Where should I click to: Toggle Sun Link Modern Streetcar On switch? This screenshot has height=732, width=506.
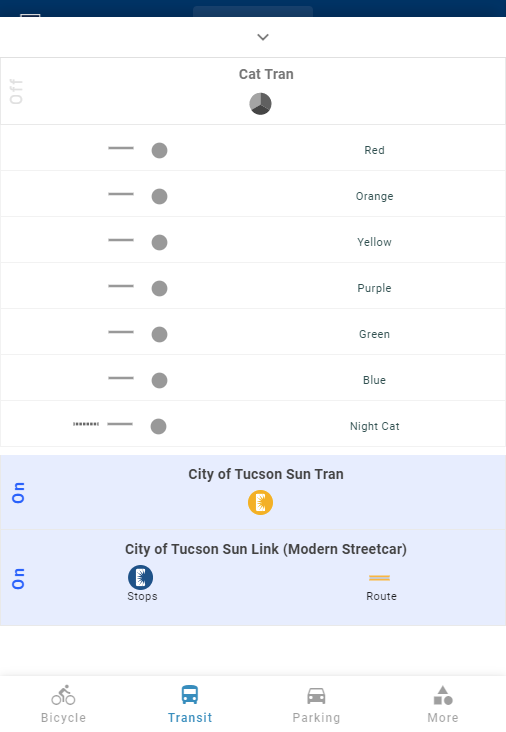[18, 579]
